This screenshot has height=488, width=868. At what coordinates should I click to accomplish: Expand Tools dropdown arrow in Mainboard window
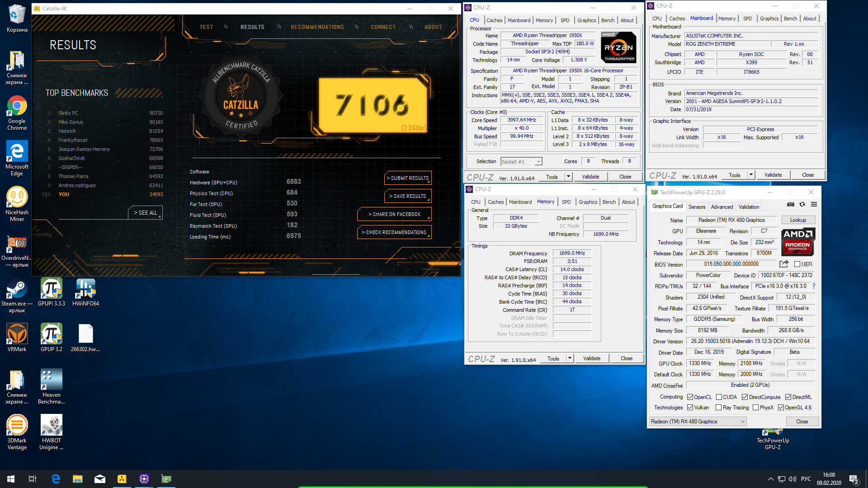(x=751, y=175)
